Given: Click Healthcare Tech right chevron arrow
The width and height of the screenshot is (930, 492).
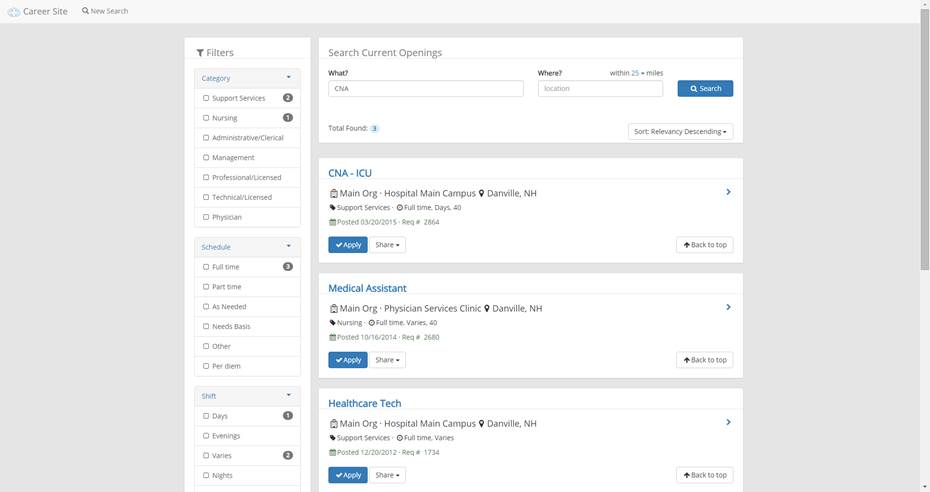Looking at the screenshot, I should 728,422.
